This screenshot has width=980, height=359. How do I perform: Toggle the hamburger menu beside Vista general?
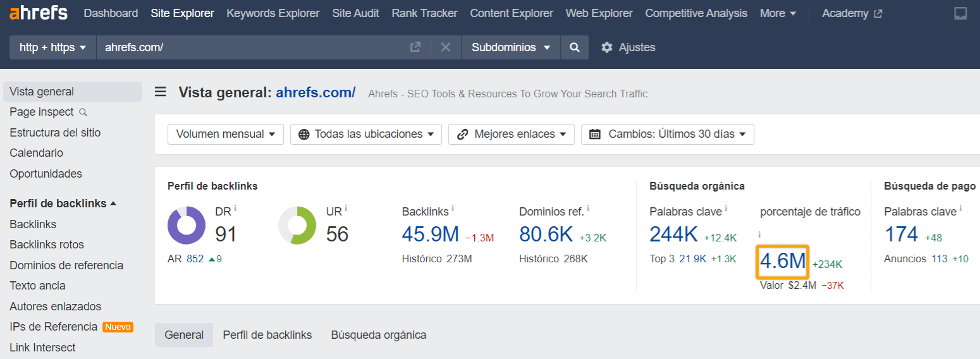coord(161,92)
